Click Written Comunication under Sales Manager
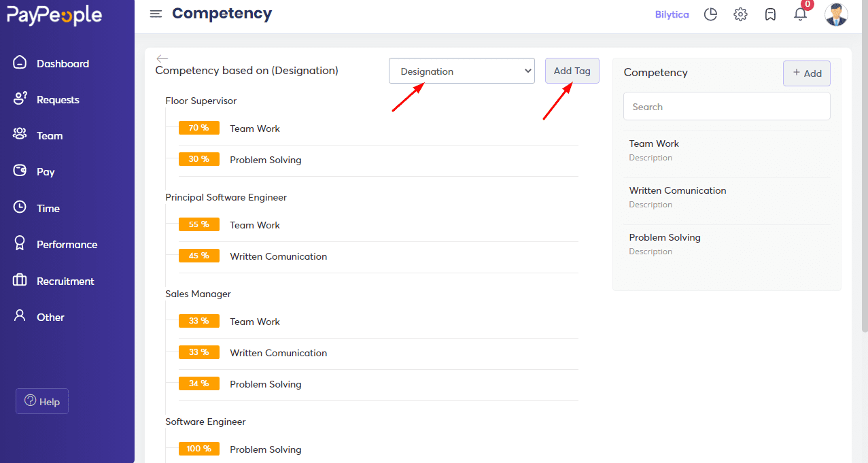This screenshot has width=868, height=463. (279, 353)
